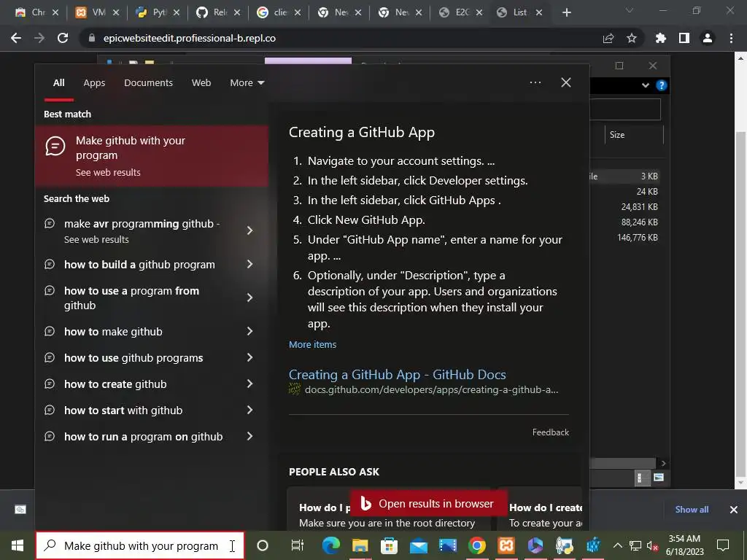The width and height of the screenshot is (747, 560).
Task: Open the network icon in system tray
Action: (635, 545)
